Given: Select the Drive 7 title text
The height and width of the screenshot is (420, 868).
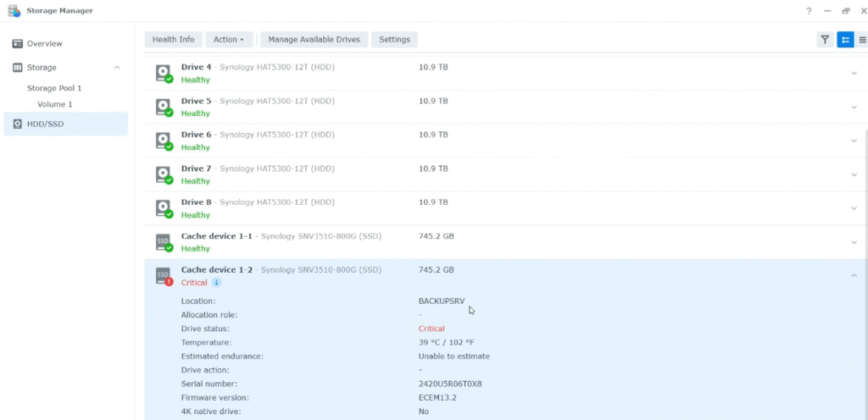Looking at the screenshot, I should coord(197,168).
